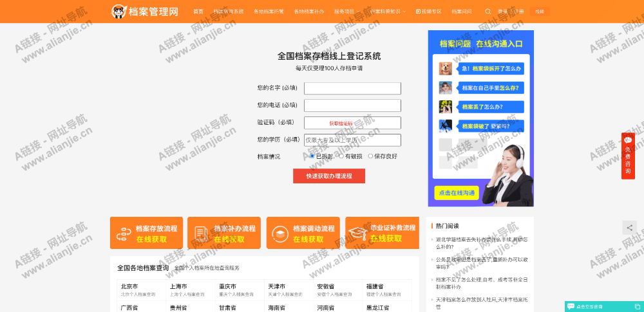Open the 毕业证补救流程 在线获取 card

[383, 233]
